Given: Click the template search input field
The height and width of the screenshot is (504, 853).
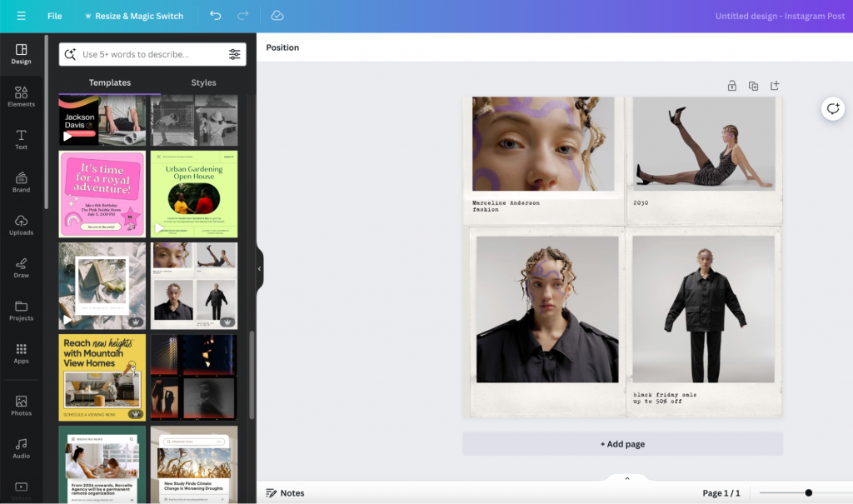Looking at the screenshot, I should (150, 54).
